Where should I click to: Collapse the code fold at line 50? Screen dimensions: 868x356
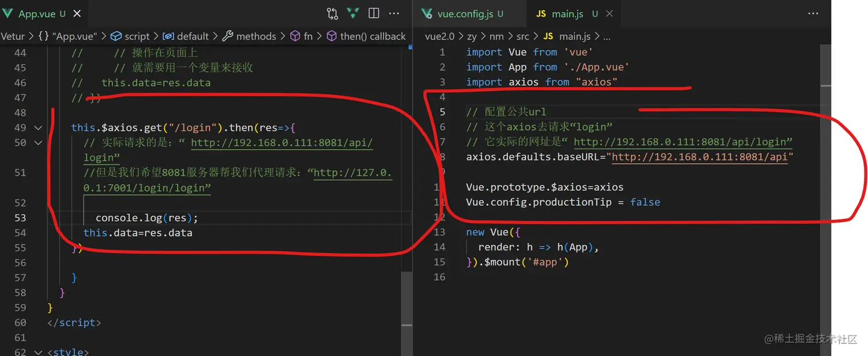tap(38, 143)
